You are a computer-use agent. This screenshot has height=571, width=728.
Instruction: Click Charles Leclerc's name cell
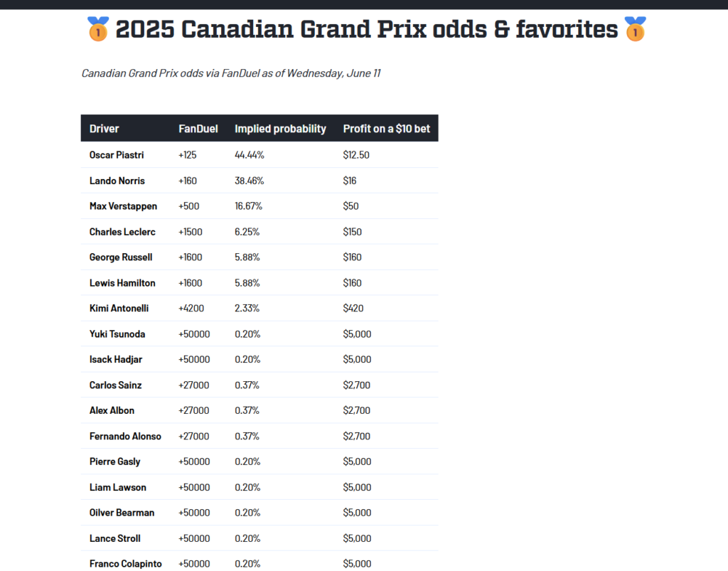click(x=122, y=232)
